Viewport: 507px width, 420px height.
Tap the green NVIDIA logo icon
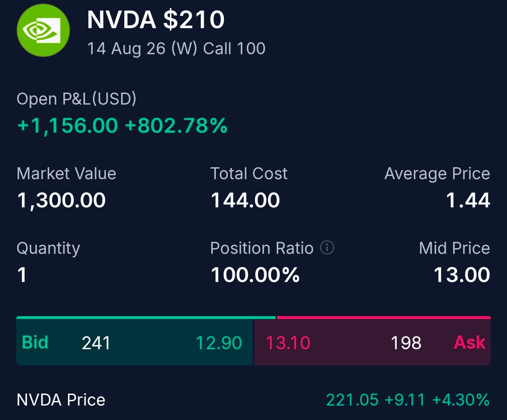(43, 30)
